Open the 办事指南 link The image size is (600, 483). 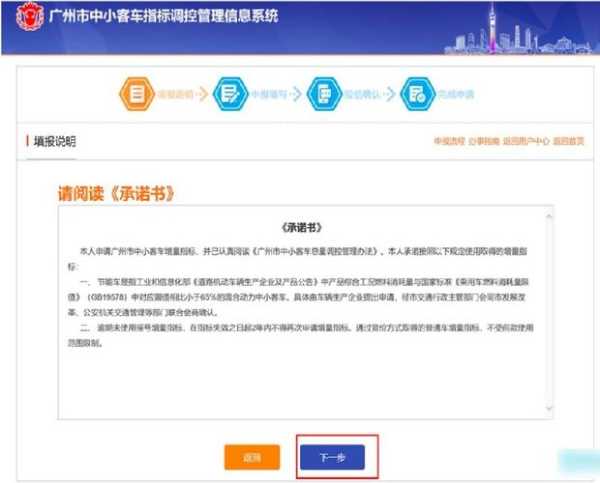pyautogui.click(x=487, y=141)
